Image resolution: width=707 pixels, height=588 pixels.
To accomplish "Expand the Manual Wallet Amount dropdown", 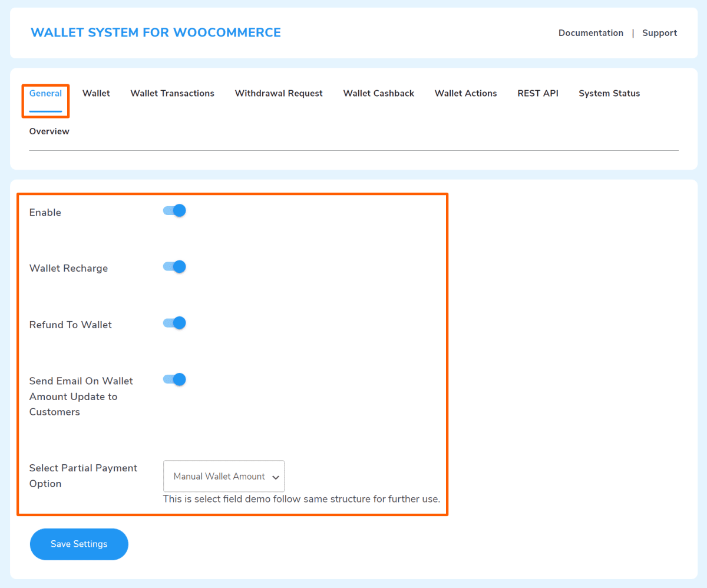I will [x=224, y=476].
